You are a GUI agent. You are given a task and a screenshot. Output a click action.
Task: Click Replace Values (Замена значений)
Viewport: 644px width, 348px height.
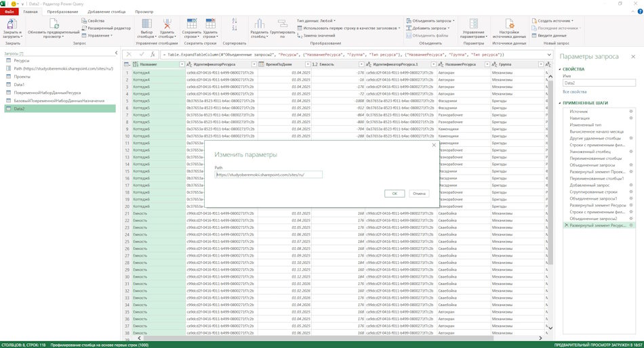[x=317, y=36]
